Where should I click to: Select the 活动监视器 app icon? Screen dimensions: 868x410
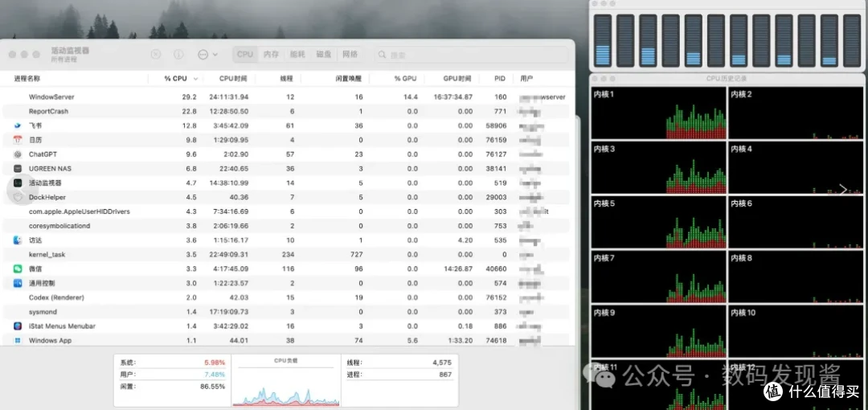(x=18, y=182)
